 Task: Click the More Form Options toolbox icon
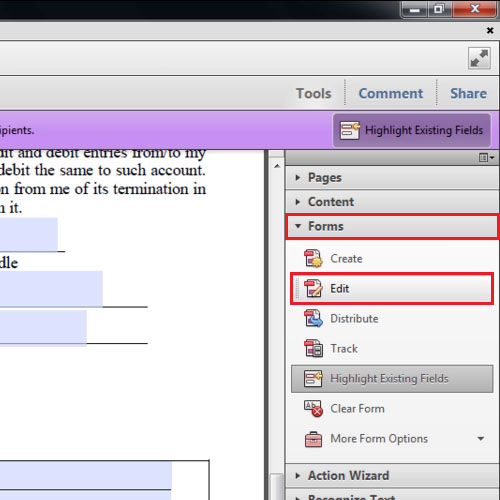click(x=313, y=439)
